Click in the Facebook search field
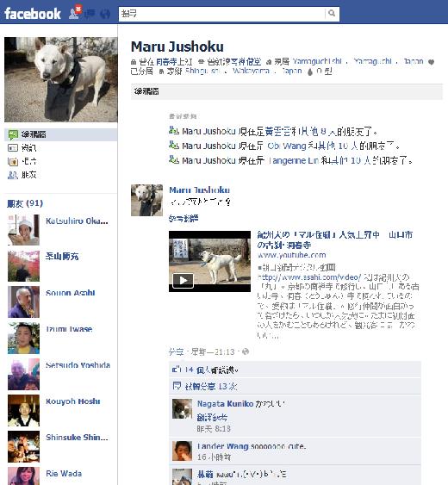 [221, 14]
